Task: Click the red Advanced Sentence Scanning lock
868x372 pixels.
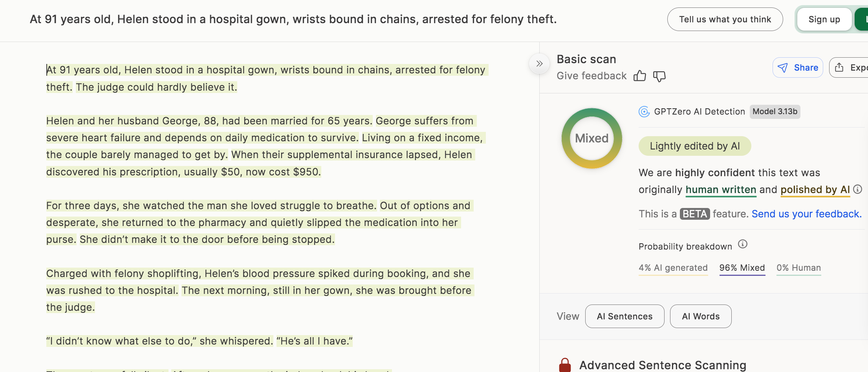Action: coord(565,365)
